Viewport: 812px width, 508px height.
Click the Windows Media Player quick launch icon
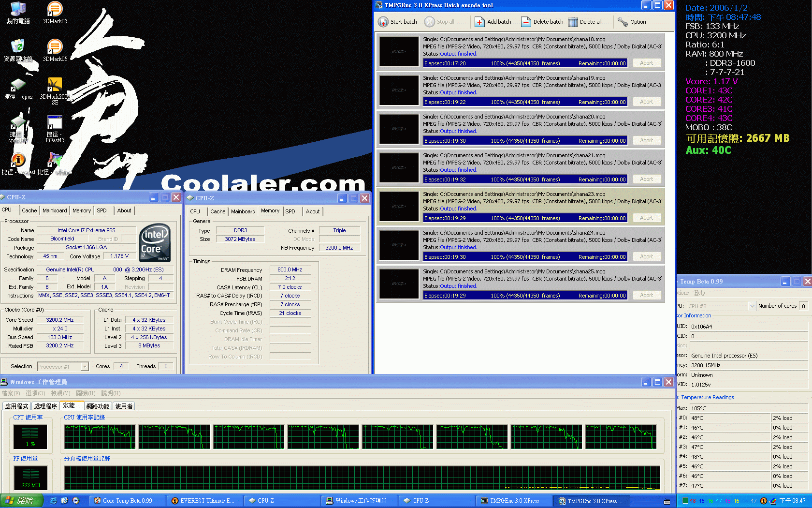pyautogui.click(x=75, y=501)
